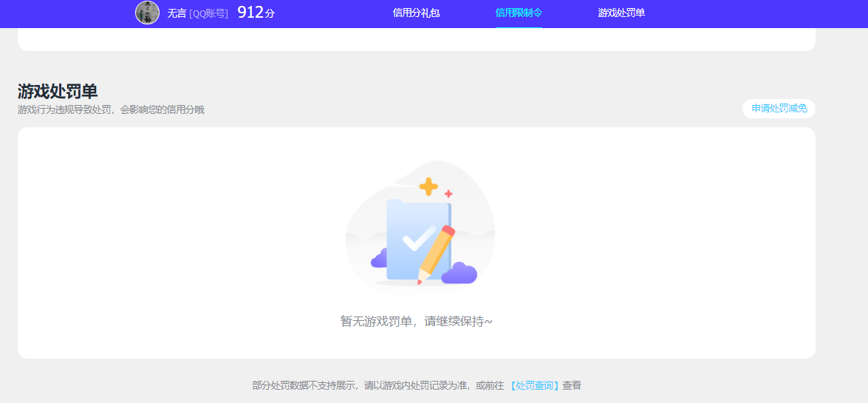Select the 游戏处罚单 tab in the header
The width and height of the screenshot is (868, 403).
click(x=621, y=13)
